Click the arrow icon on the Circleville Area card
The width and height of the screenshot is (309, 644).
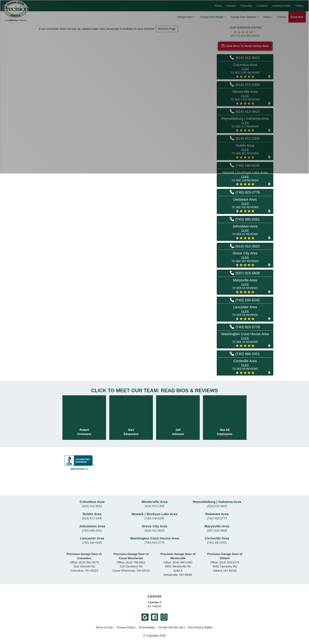click(270, 372)
